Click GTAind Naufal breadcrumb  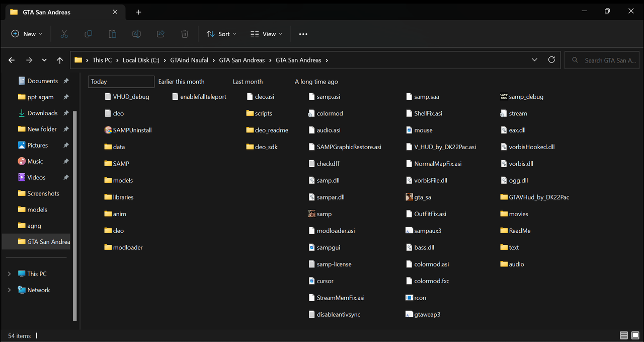point(189,60)
